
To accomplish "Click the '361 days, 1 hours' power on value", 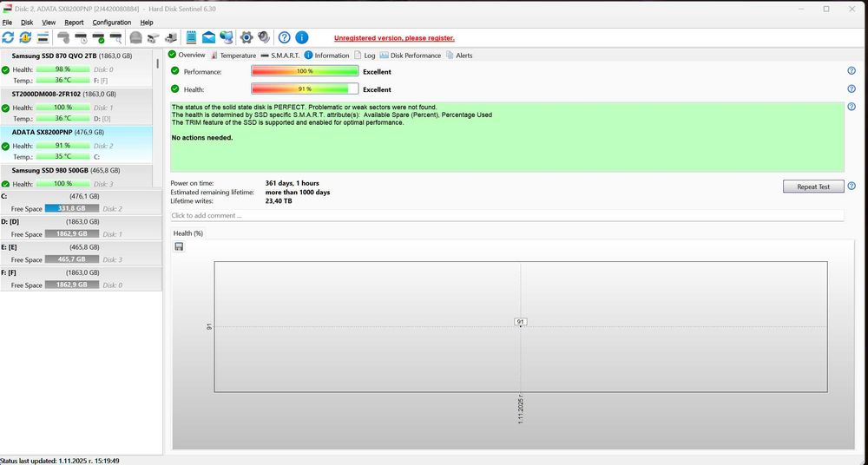I will 292,183.
